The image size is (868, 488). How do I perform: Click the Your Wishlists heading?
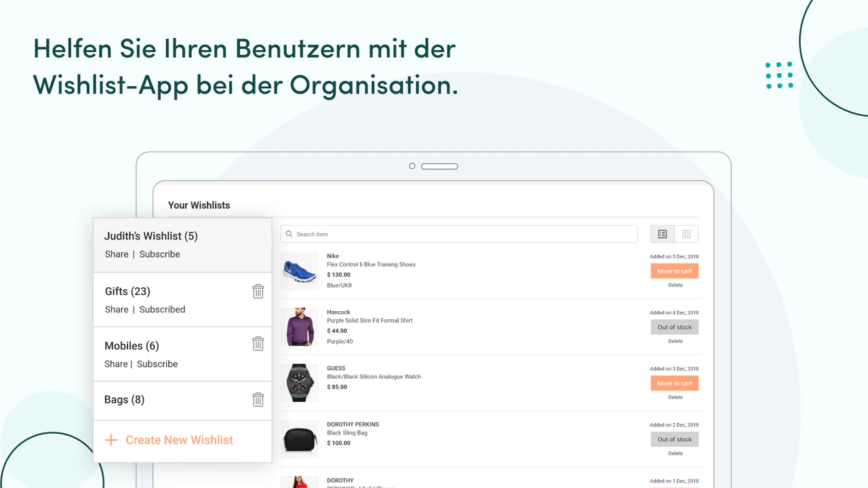[199, 205]
